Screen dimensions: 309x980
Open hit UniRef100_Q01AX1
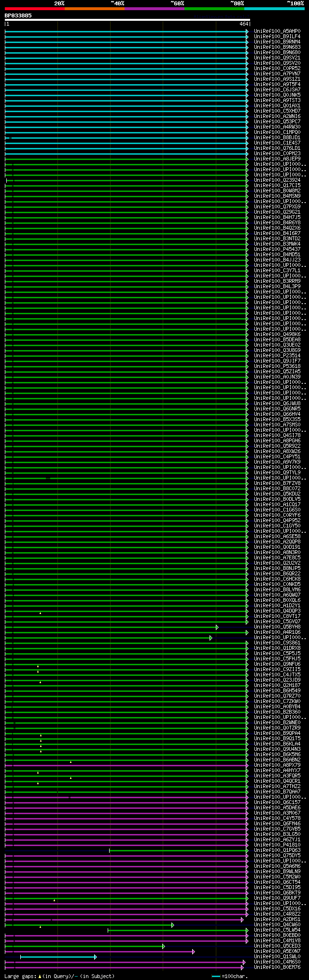(x=277, y=106)
